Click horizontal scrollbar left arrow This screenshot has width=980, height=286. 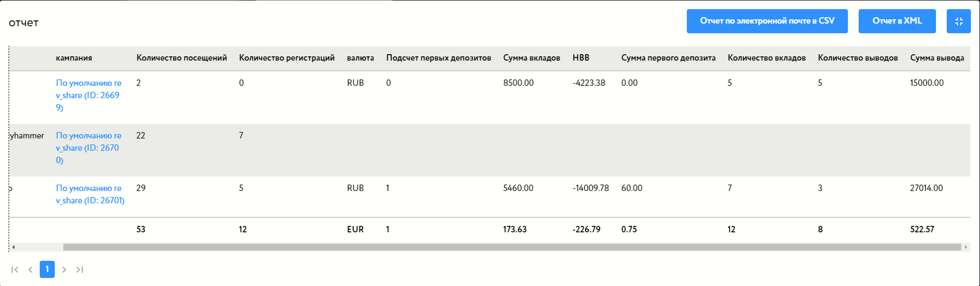pyautogui.click(x=13, y=247)
